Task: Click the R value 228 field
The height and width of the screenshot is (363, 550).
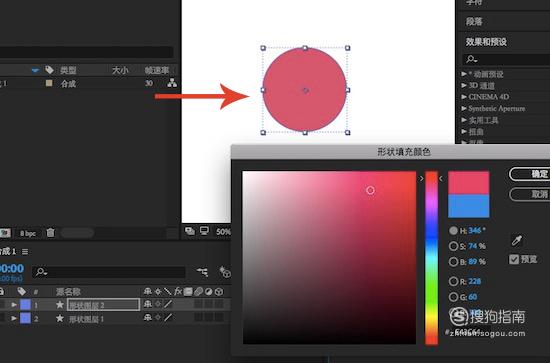Action: pos(474,281)
